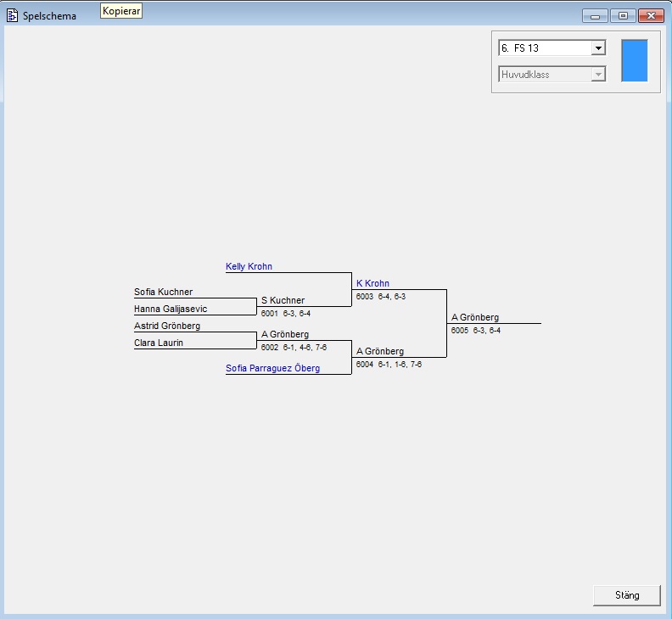672x619 pixels.
Task: Expand the '6. FS 13' class dropdown arrow
Action: pyautogui.click(x=598, y=48)
